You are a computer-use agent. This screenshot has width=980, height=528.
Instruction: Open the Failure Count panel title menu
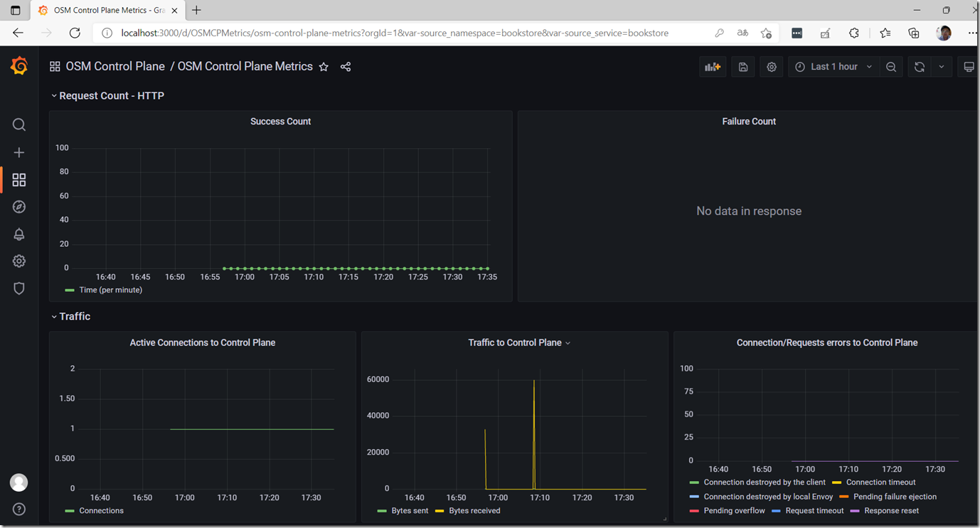point(749,122)
